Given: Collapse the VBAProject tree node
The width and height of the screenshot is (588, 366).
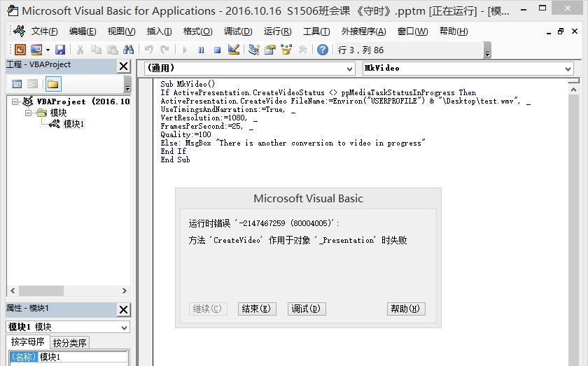Looking at the screenshot, I should (x=15, y=101).
